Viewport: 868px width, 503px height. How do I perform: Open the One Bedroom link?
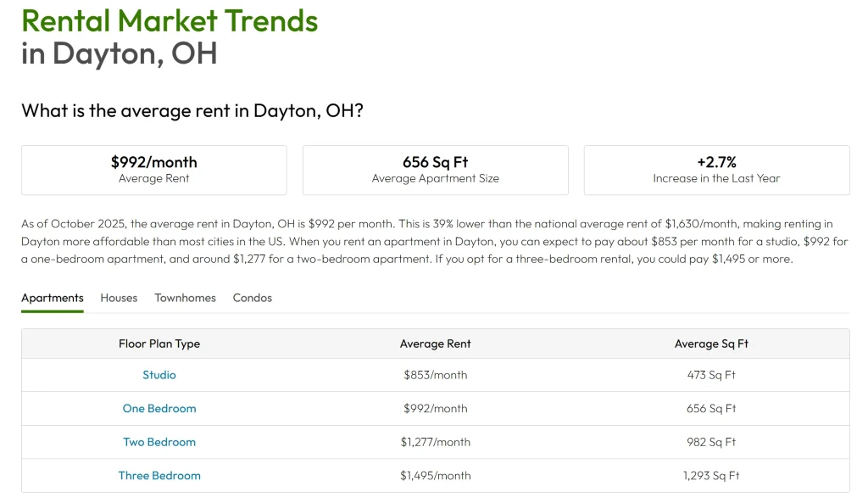tap(159, 408)
